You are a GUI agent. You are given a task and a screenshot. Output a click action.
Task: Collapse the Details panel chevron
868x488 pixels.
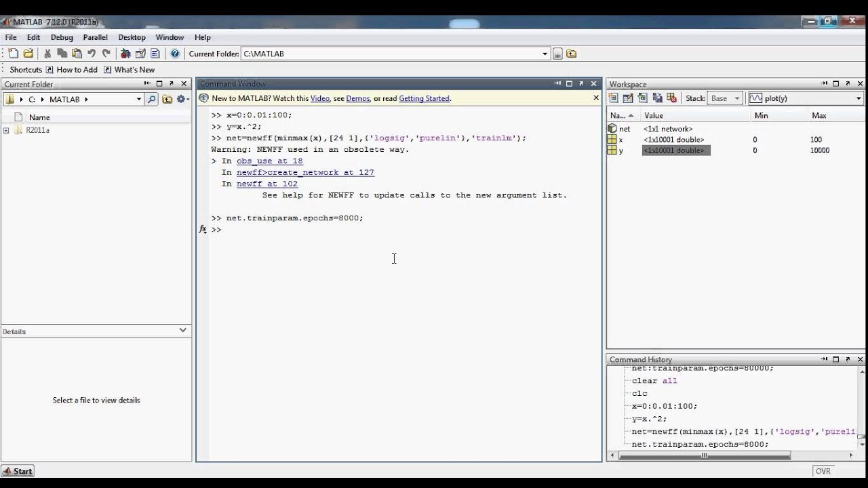click(182, 330)
